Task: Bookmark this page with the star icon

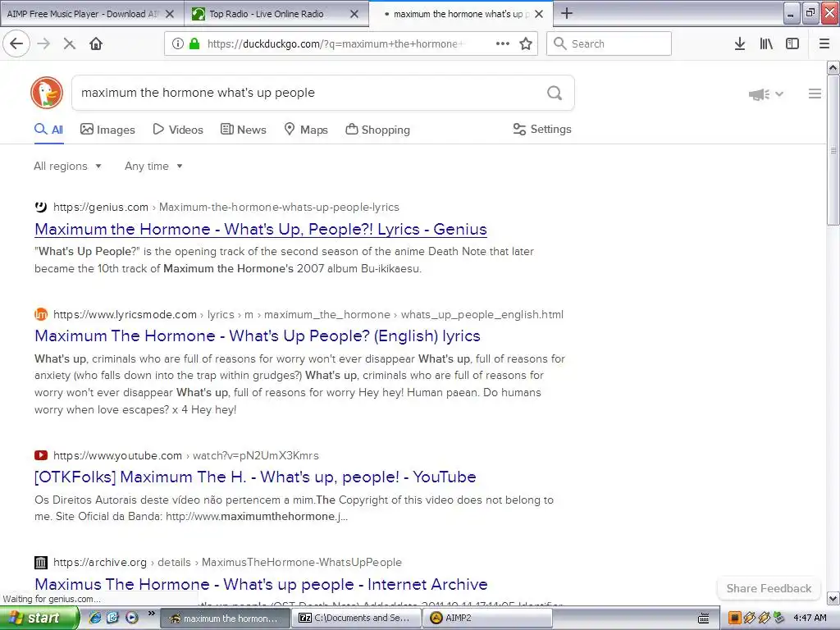Action: point(526,44)
